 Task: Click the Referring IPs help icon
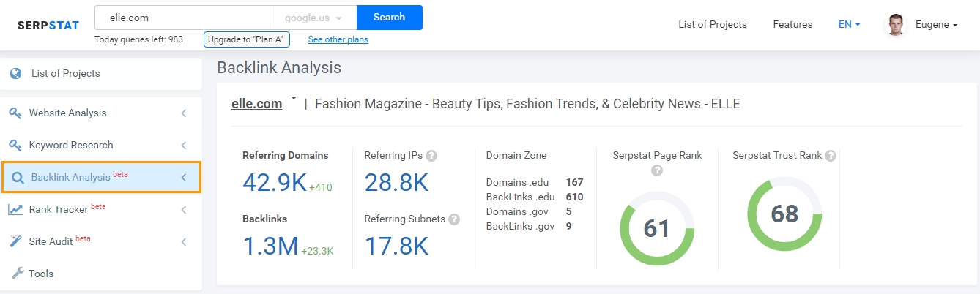(x=431, y=156)
